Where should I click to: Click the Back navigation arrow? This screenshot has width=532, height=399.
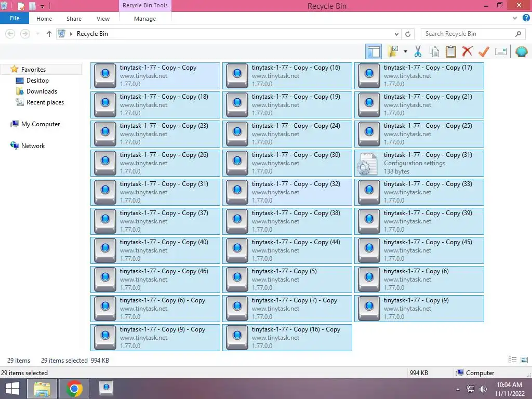10,34
